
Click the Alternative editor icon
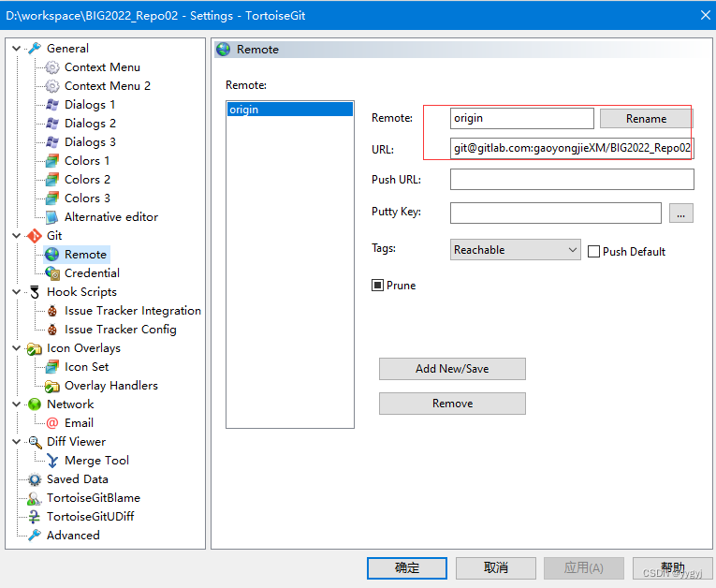pos(52,217)
